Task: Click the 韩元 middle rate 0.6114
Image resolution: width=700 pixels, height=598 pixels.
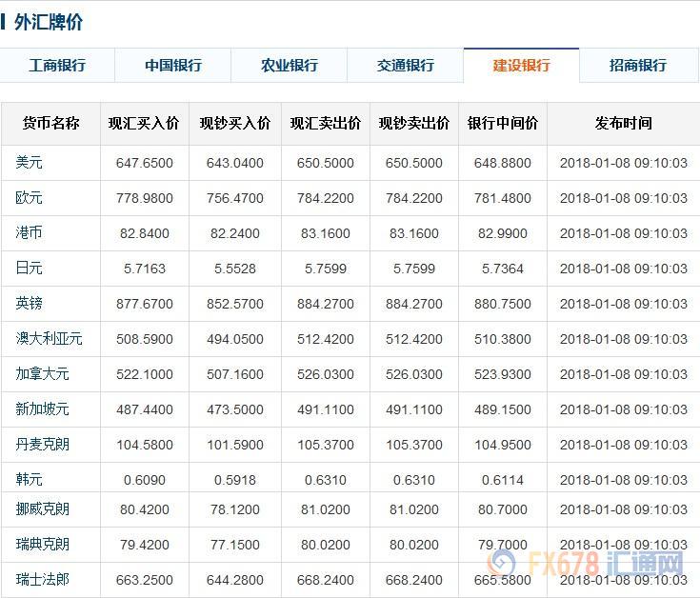Action: pos(503,480)
